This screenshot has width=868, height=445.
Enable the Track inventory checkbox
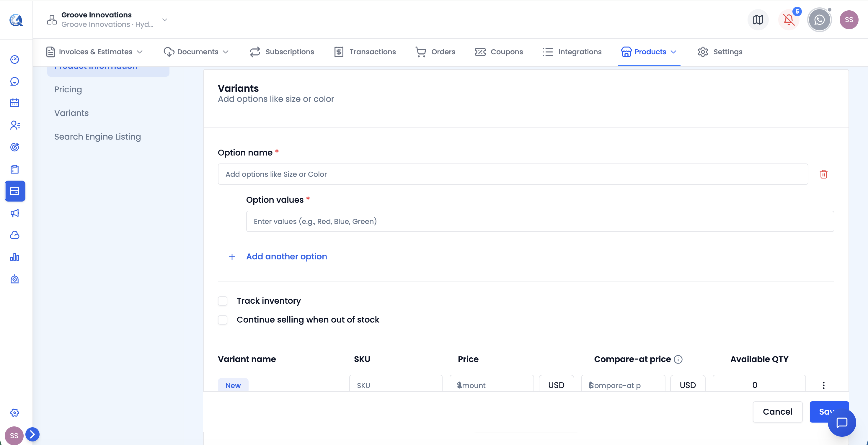pyautogui.click(x=223, y=301)
